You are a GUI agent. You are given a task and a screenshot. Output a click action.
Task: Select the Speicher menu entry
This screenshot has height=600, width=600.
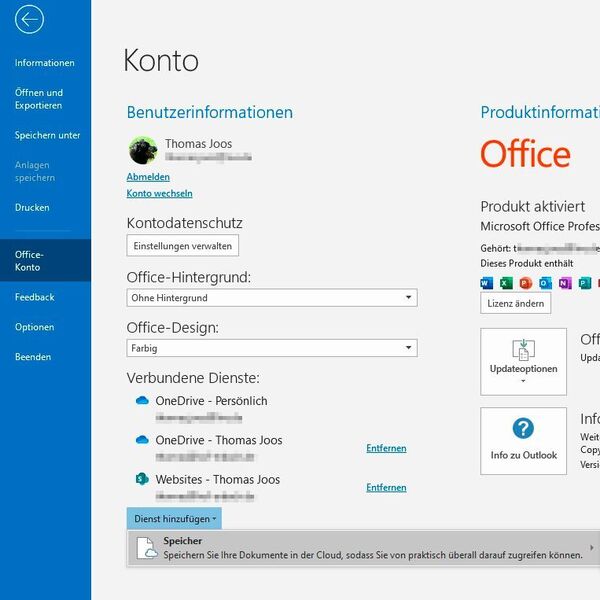click(364, 548)
